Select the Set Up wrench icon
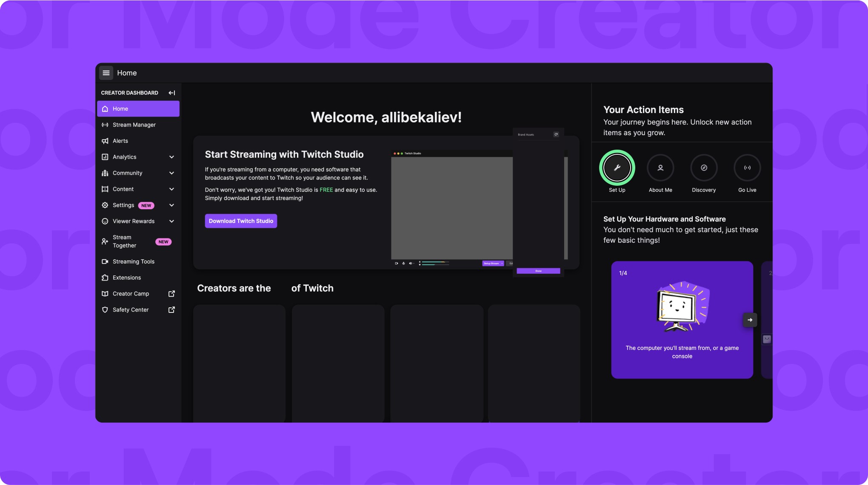 (x=617, y=168)
